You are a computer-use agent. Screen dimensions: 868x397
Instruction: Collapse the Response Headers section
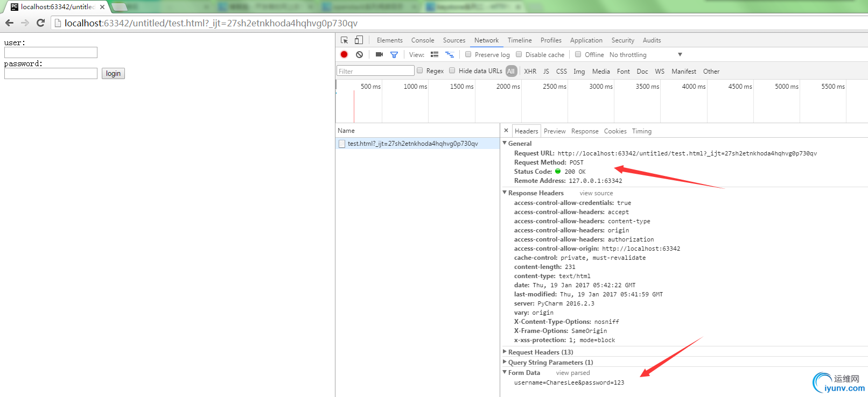pos(505,193)
